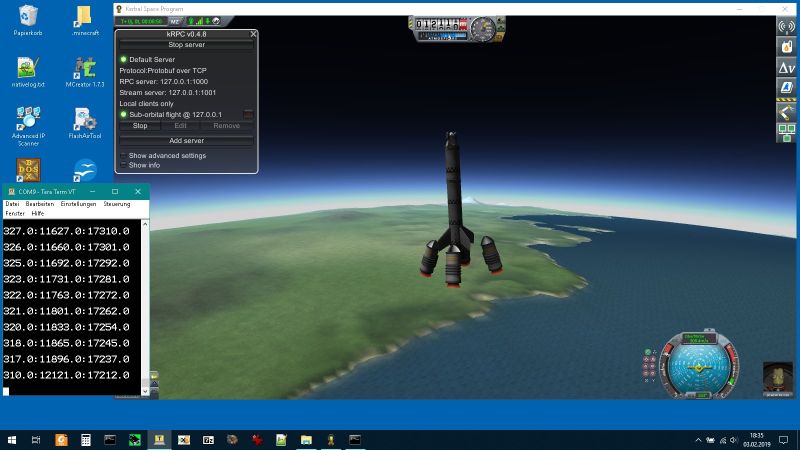The height and width of the screenshot is (450, 800).
Task: Click the Edit server button
Action: tap(180, 126)
